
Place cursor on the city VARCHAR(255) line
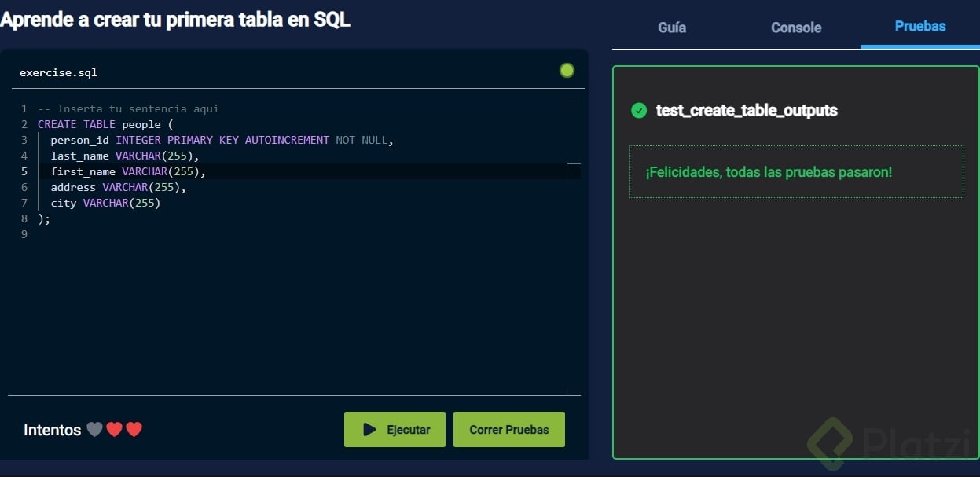point(105,203)
